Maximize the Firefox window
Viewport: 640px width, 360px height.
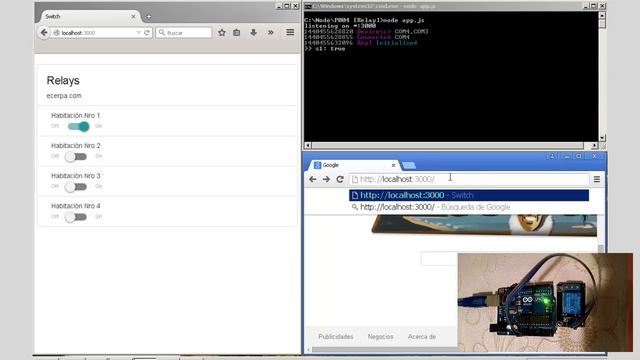point(287,6)
